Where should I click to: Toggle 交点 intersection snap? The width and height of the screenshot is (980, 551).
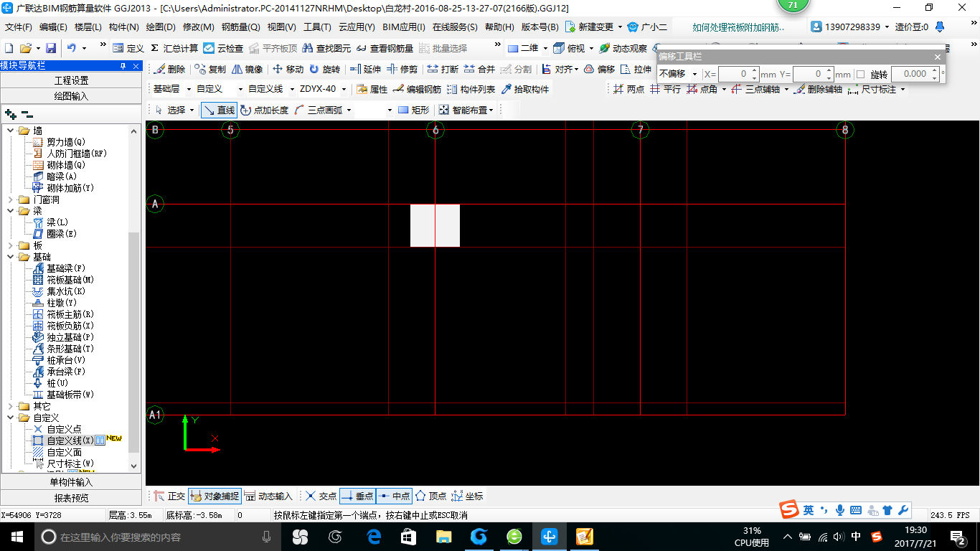tap(321, 496)
